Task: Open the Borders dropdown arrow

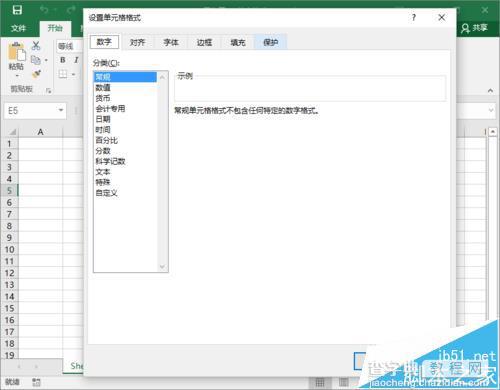Action: (x=73, y=74)
